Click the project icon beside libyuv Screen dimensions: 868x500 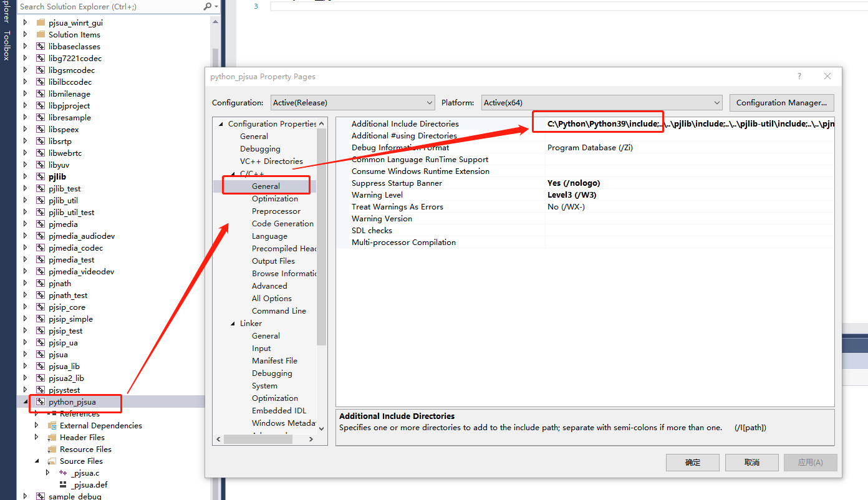[x=41, y=165]
